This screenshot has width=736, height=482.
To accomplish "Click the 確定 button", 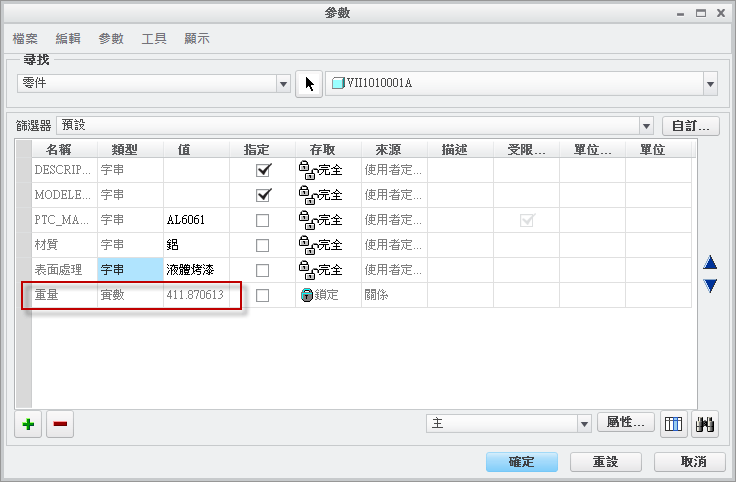I will pos(522,462).
